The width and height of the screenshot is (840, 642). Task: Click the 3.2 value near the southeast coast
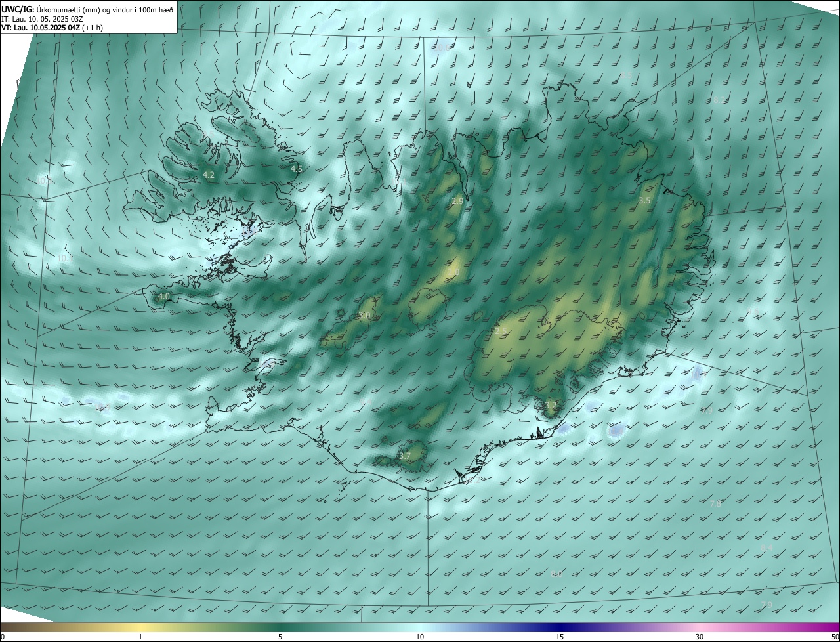[551, 406]
